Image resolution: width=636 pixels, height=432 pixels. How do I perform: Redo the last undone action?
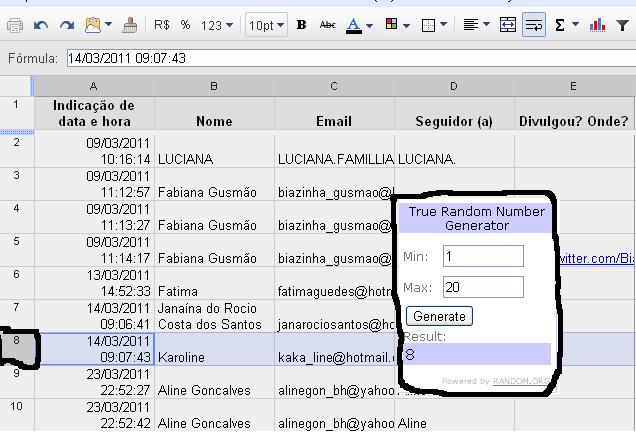coord(67,26)
